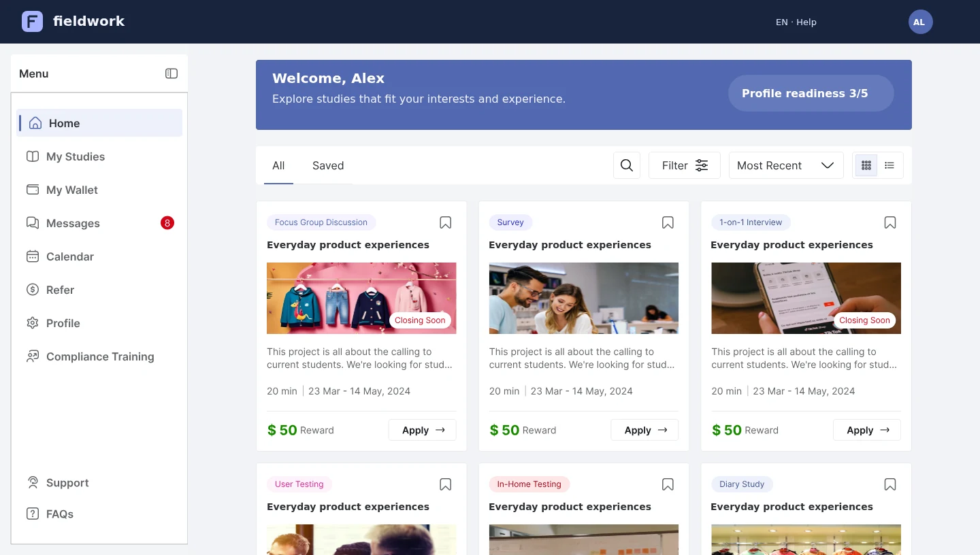Save the 1-on-1 Interview study
The image size is (980, 555).
890,222
